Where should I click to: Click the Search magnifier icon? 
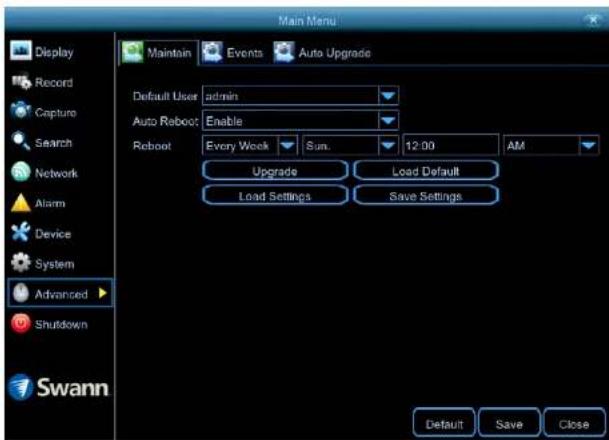click(21, 141)
